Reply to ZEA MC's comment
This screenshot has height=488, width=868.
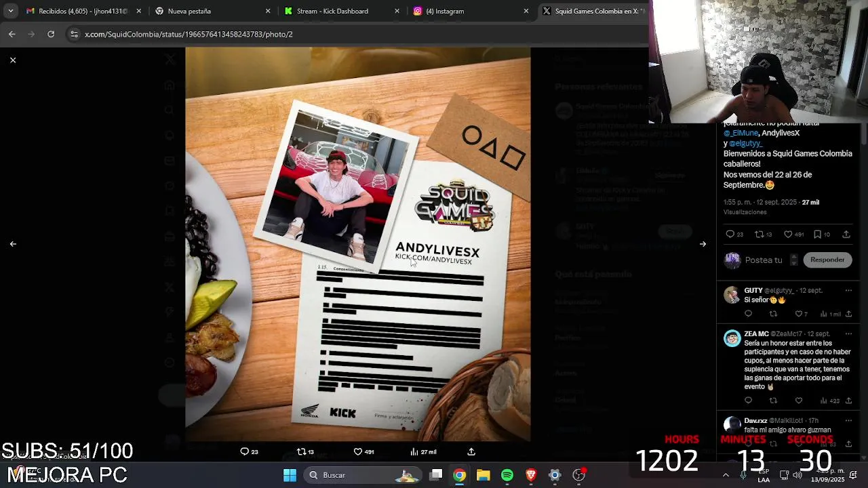749,401
